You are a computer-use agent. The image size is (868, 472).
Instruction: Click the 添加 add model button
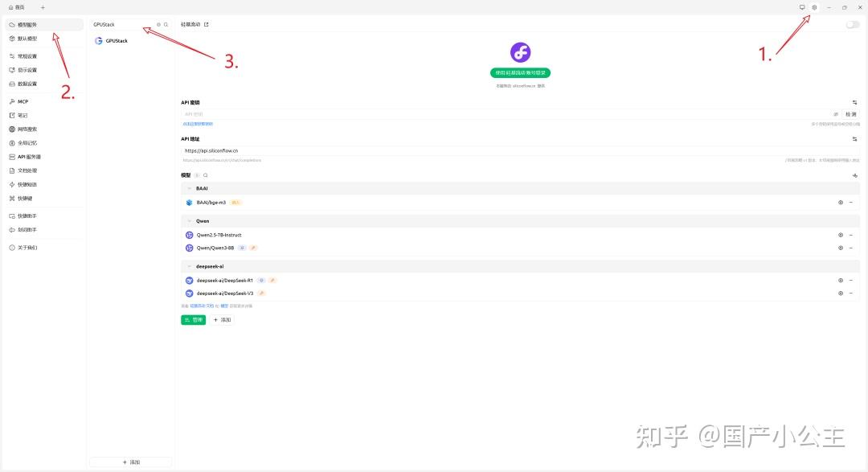(x=222, y=320)
